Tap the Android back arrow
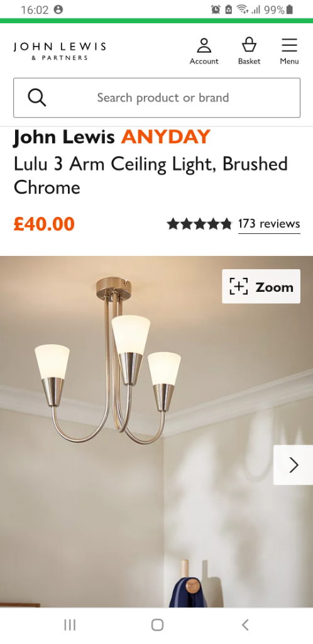Image resolution: width=313 pixels, height=644 pixels. coord(245,625)
